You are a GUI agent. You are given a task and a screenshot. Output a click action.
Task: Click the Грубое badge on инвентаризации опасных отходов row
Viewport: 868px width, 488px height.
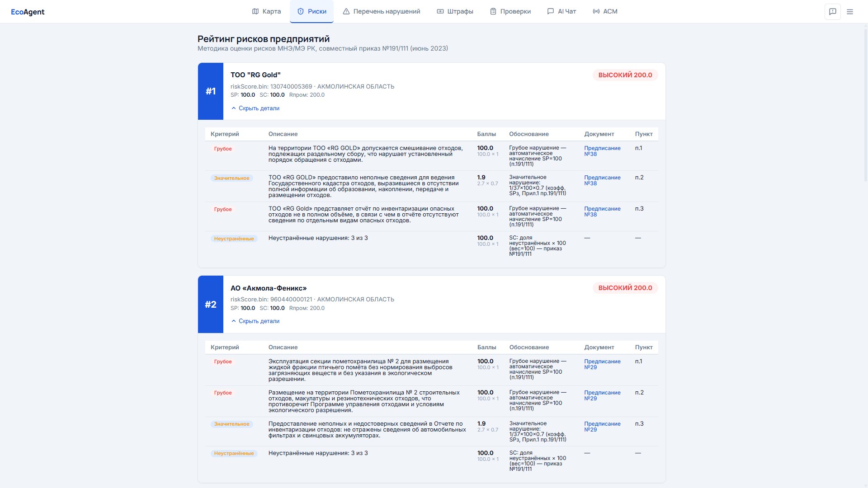tap(223, 209)
